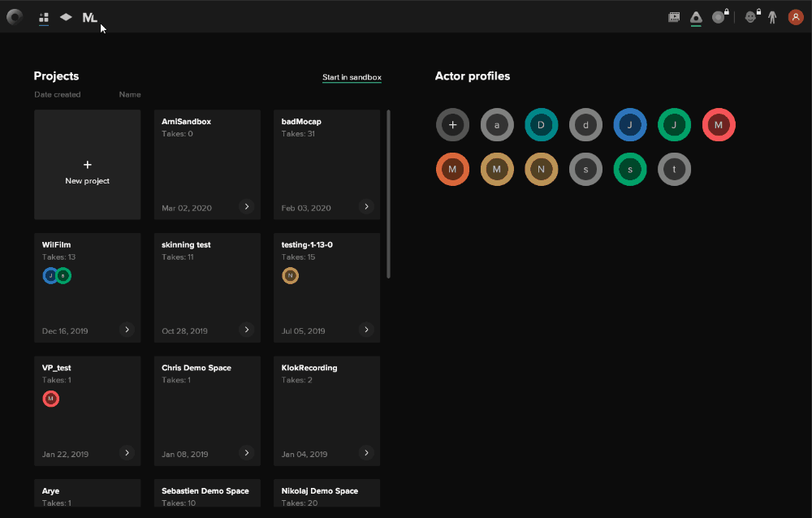Open the user account avatar
The width and height of the screenshot is (812, 518).
pyautogui.click(x=796, y=17)
